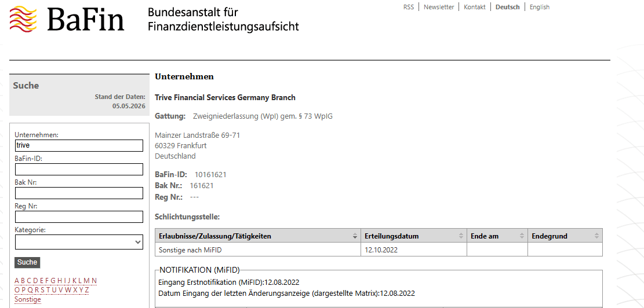Viewport: 644px width, 308px height.
Task: Click the BaFin-ID input field
Action: click(x=79, y=170)
